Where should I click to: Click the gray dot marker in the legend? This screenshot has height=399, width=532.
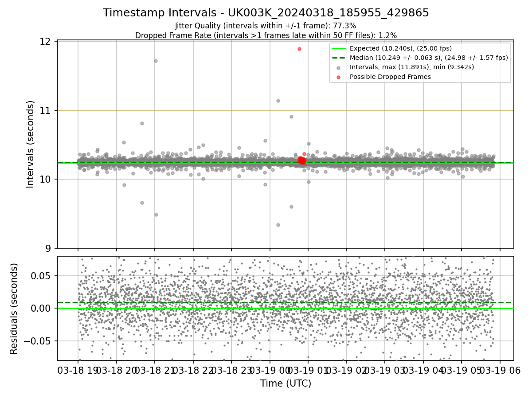(338, 68)
